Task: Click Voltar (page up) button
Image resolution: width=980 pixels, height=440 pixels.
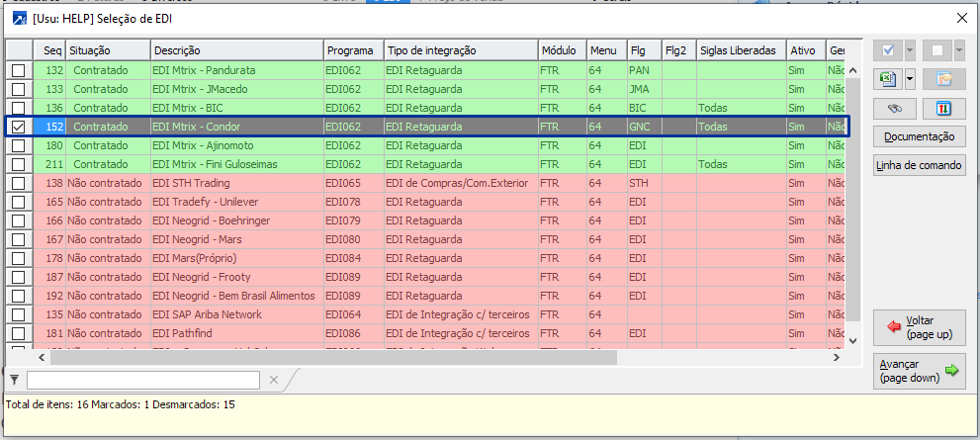Action: pos(920,327)
